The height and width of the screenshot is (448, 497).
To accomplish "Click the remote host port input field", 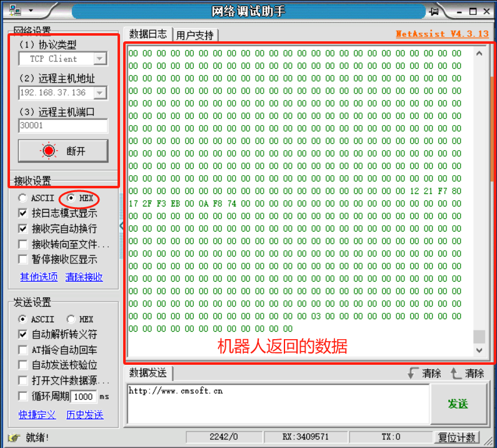I will pyautogui.click(x=63, y=126).
